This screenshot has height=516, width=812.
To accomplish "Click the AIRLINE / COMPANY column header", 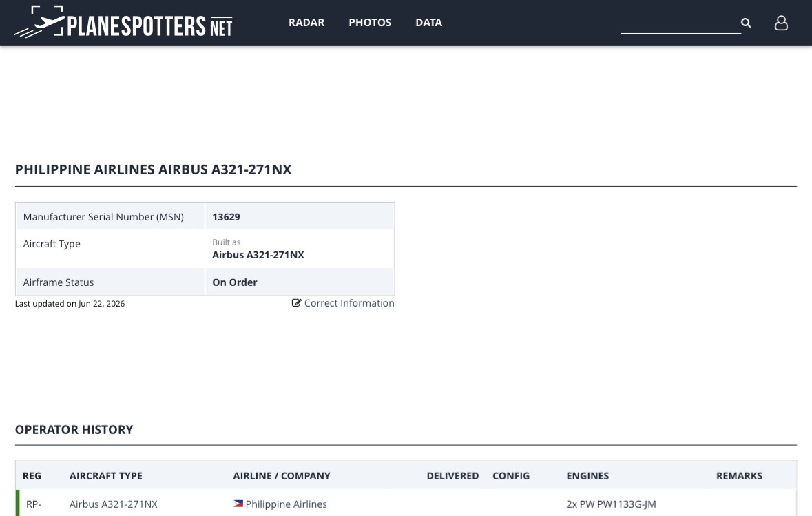I will pyautogui.click(x=282, y=475).
